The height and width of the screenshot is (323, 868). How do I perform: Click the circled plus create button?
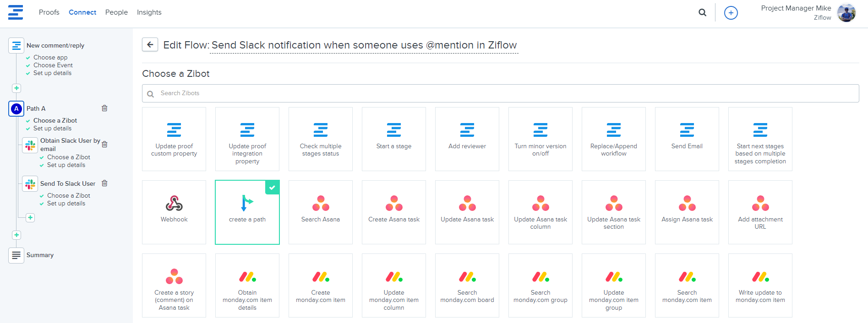pyautogui.click(x=731, y=13)
